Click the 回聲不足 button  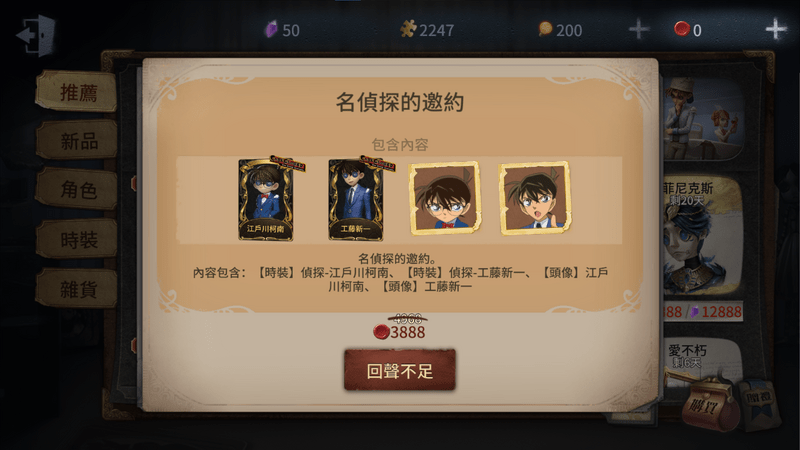(399, 370)
